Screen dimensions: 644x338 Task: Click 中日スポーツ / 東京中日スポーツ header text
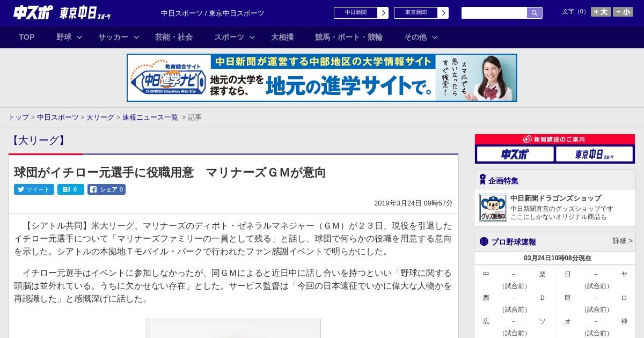click(x=213, y=13)
